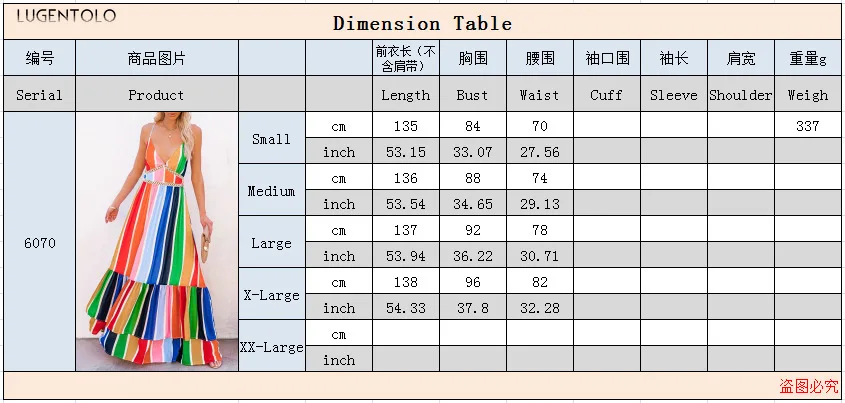Select the serial number 6070 cell
This screenshot has height=403, width=845.
tap(40, 242)
